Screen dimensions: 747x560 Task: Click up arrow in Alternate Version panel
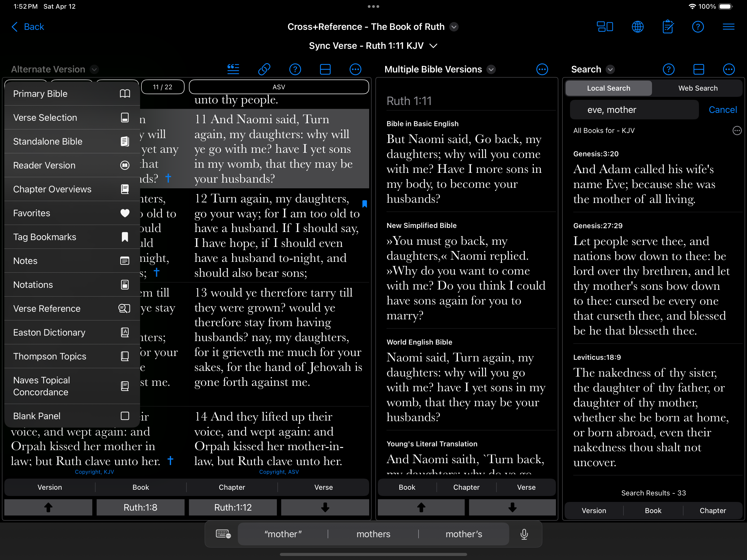48,507
